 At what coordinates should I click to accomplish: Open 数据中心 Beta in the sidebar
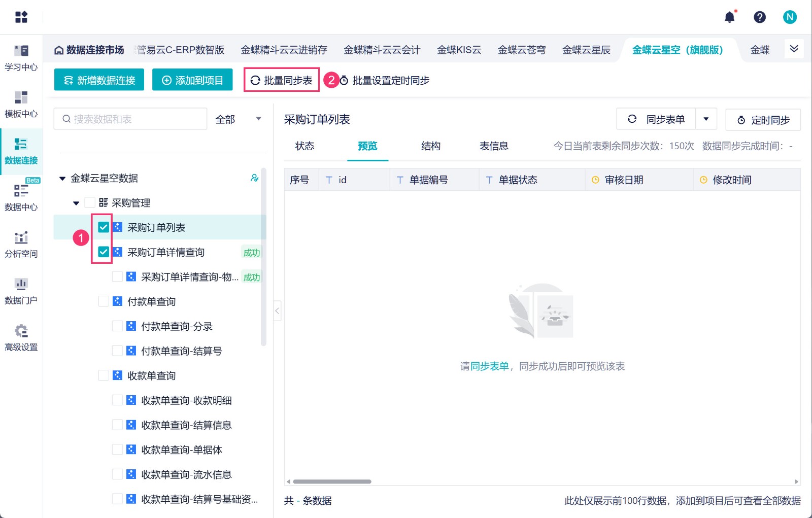[21, 198]
